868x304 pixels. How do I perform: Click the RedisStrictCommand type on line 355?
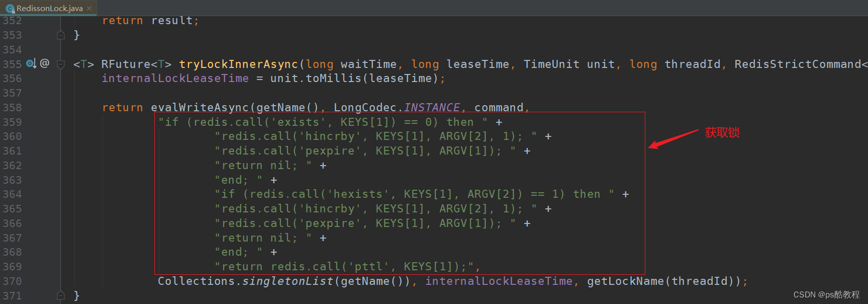point(798,64)
